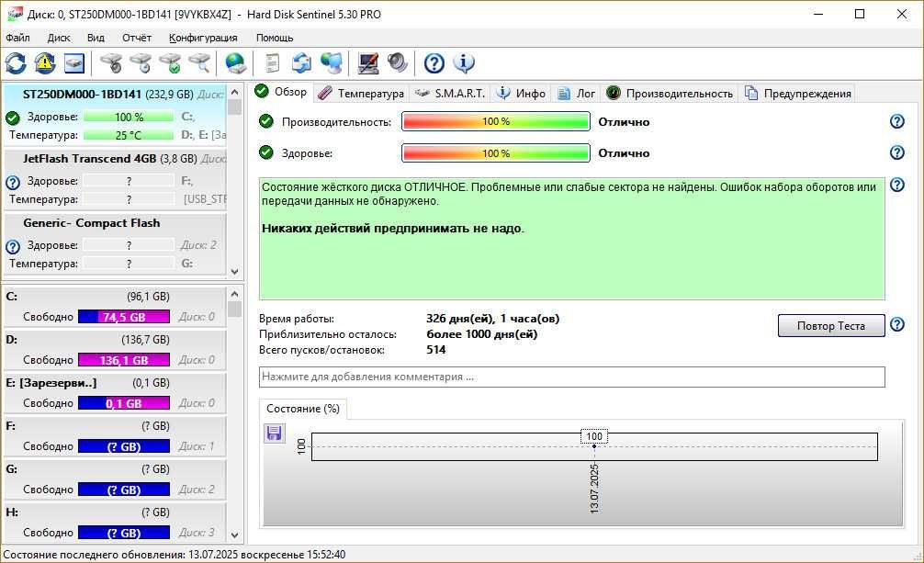Click the question icon for JetFlash Transcend health
This screenshot has height=563, width=924.
click(13, 183)
